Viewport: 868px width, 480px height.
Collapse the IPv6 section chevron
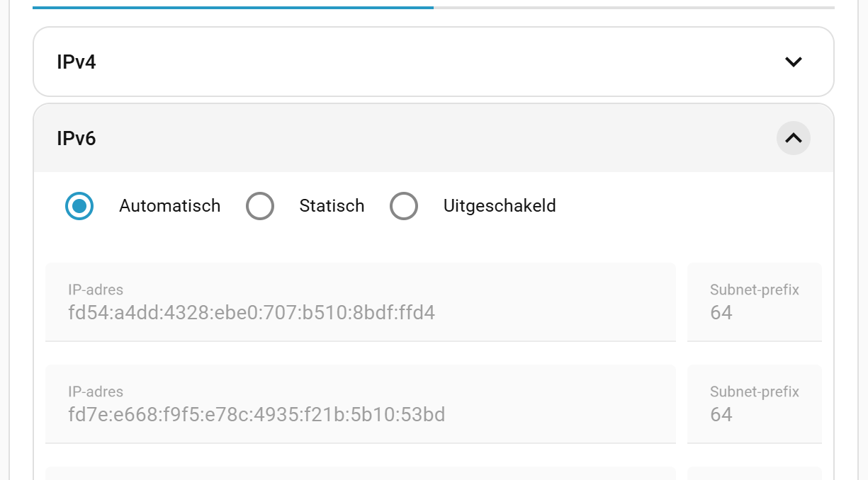793,138
